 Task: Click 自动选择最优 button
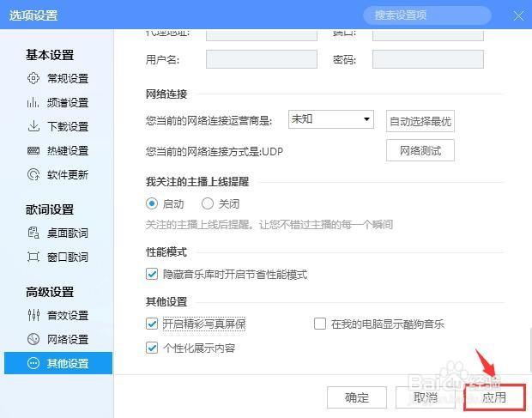click(x=420, y=121)
